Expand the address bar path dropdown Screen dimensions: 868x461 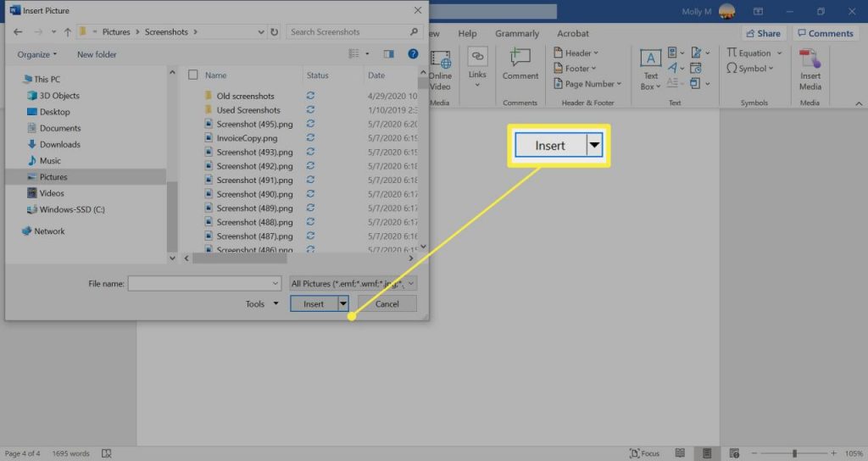click(x=261, y=32)
